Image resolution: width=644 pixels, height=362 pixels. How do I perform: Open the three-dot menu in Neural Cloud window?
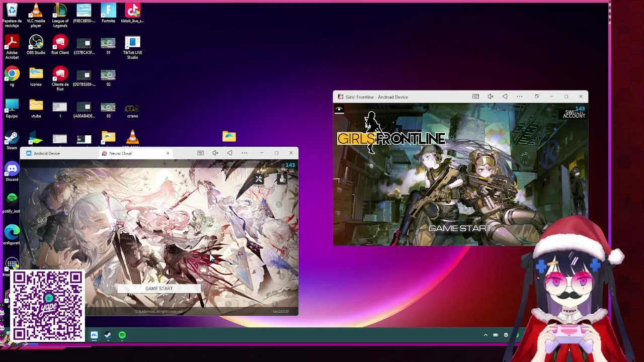[245, 153]
